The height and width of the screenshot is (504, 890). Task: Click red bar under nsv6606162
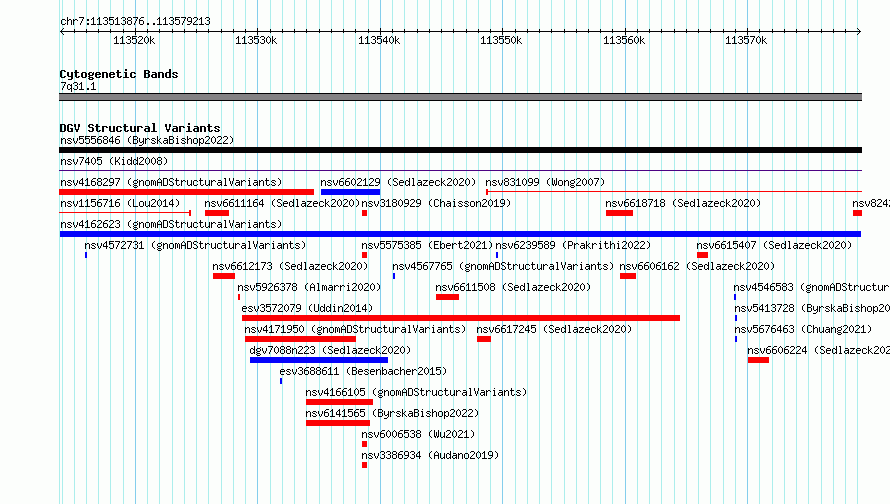(x=628, y=276)
